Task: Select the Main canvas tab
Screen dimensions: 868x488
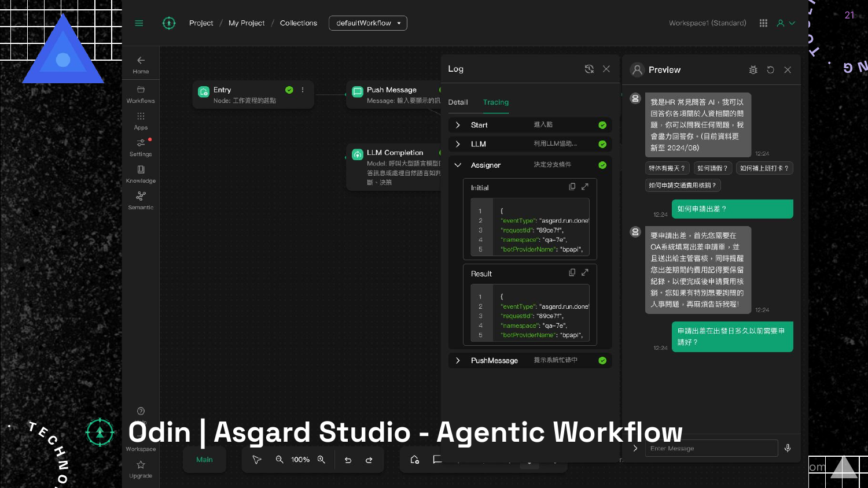Action: pyautogui.click(x=204, y=460)
